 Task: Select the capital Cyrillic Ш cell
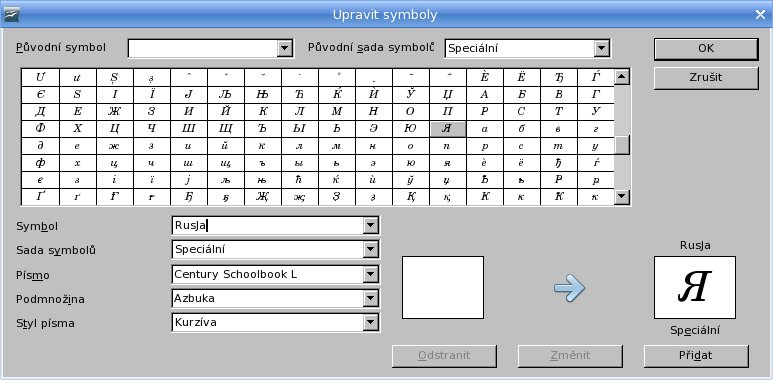[188, 129]
